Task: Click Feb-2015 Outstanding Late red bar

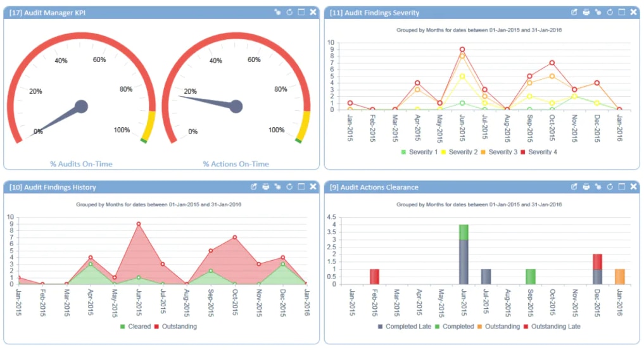Action: [374, 277]
